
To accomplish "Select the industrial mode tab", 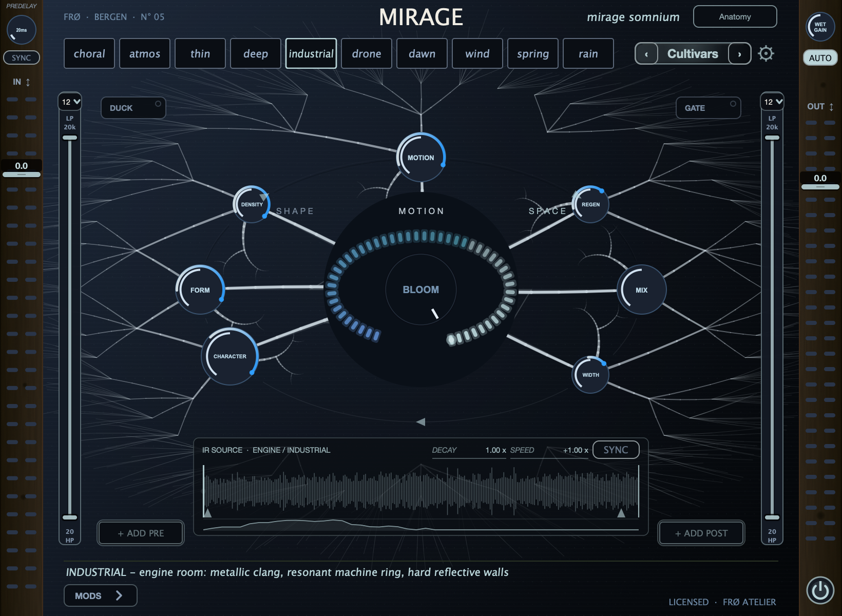I will coord(311,53).
